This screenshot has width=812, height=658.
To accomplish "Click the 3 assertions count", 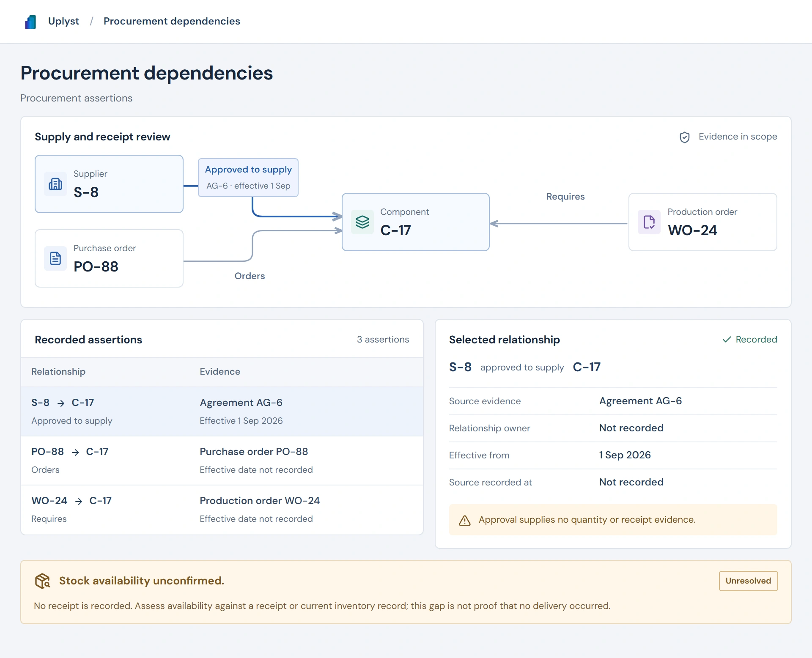I will pos(383,340).
